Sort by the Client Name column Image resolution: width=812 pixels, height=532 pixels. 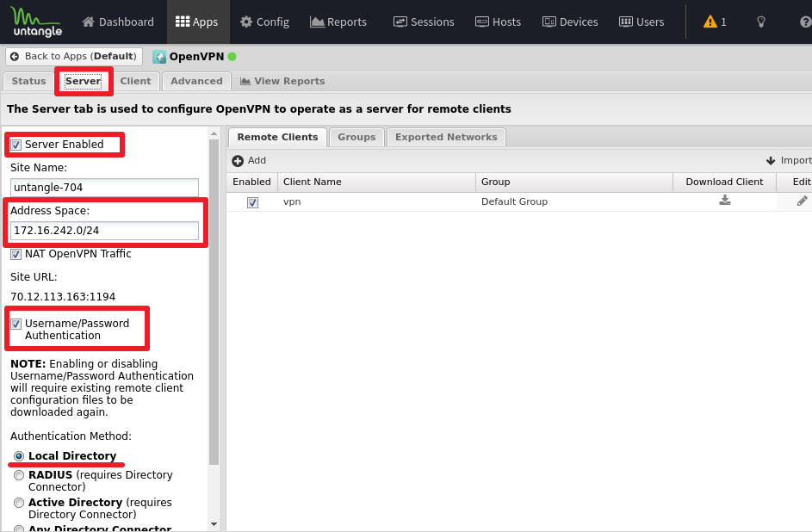click(x=376, y=182)
